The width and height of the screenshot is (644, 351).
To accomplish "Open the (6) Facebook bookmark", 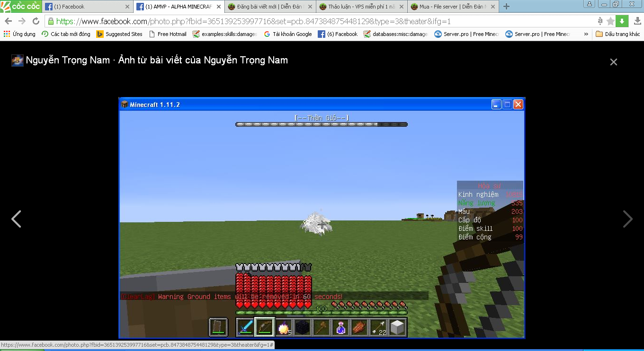I will [338, 34].
